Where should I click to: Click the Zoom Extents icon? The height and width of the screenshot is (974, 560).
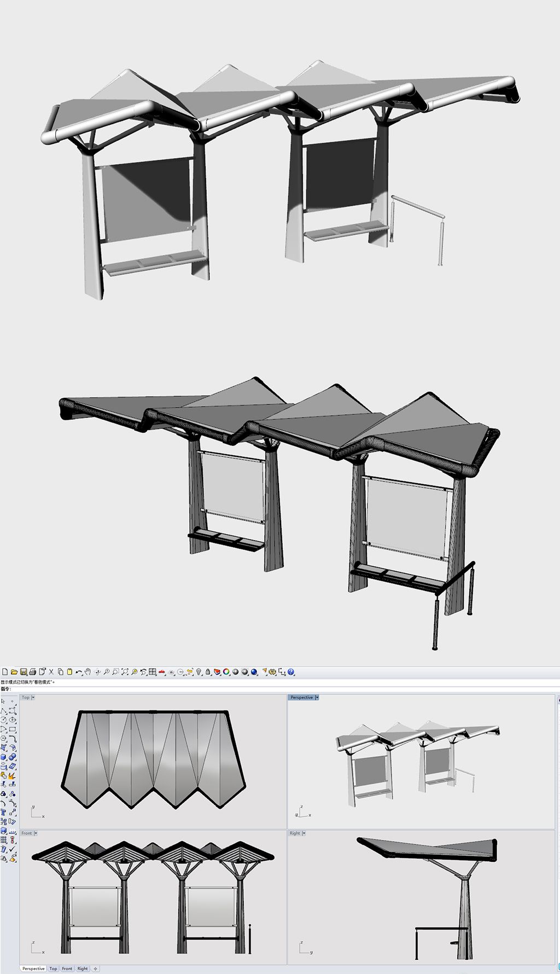(x=125, y=671)
